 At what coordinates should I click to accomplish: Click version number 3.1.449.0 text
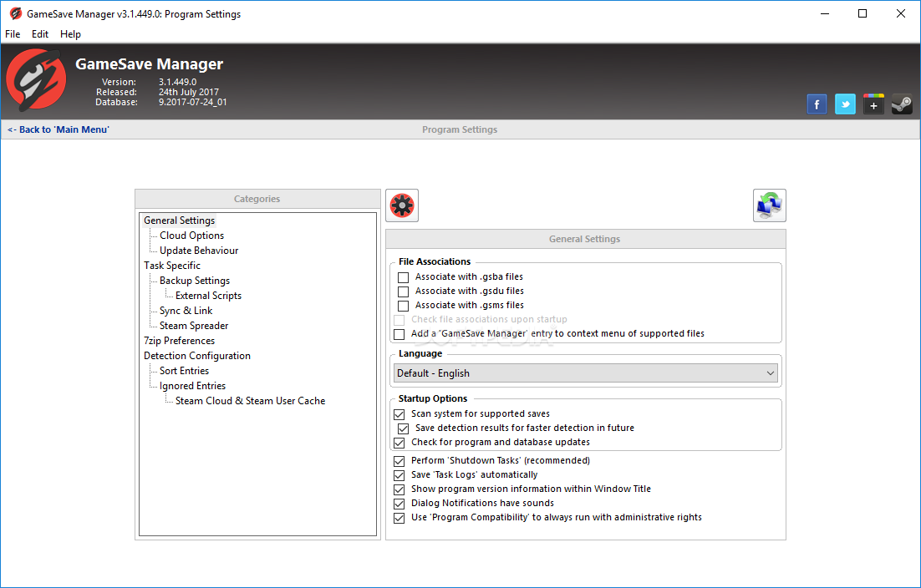point(177,82)
